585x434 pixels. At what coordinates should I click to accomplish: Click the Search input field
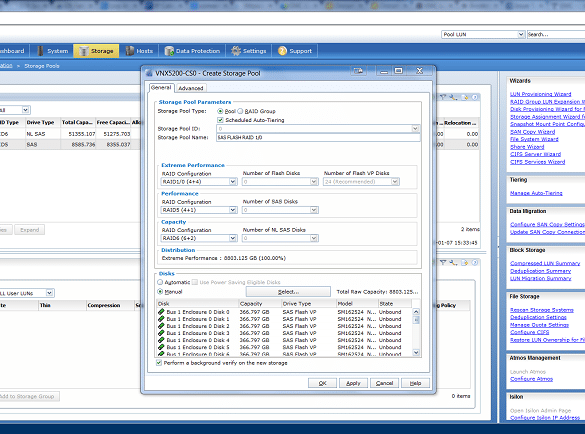[x=556, y=34]
